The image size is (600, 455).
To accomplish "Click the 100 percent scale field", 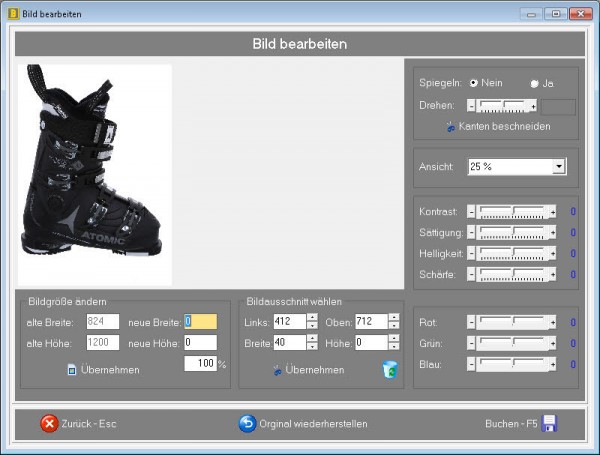I will point(201,364).
